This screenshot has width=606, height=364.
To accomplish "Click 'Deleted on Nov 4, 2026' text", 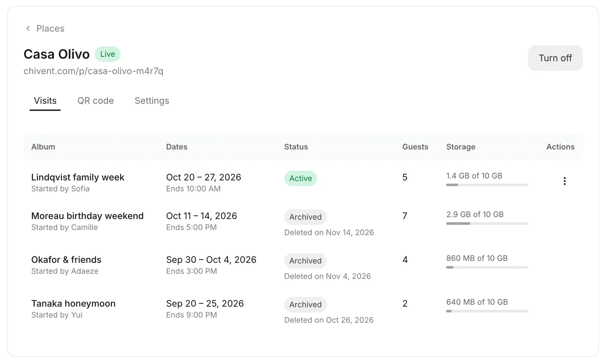I will tap(327, 276).
